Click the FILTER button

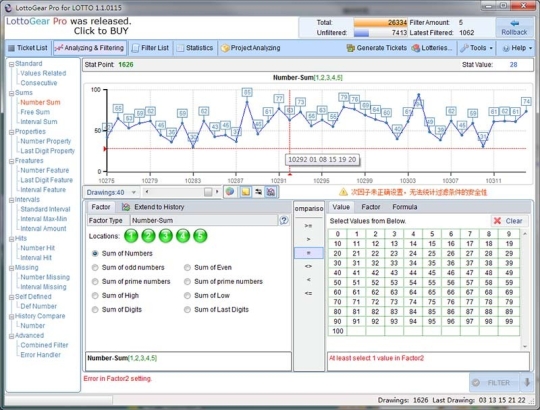(x=494, y=382)
